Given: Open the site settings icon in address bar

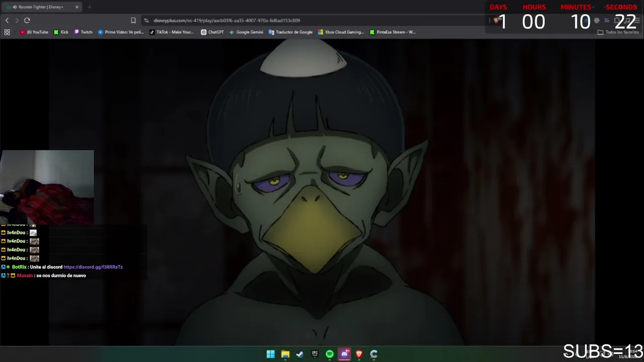Looking at the screenshot, I should click(x=146, y=21).
